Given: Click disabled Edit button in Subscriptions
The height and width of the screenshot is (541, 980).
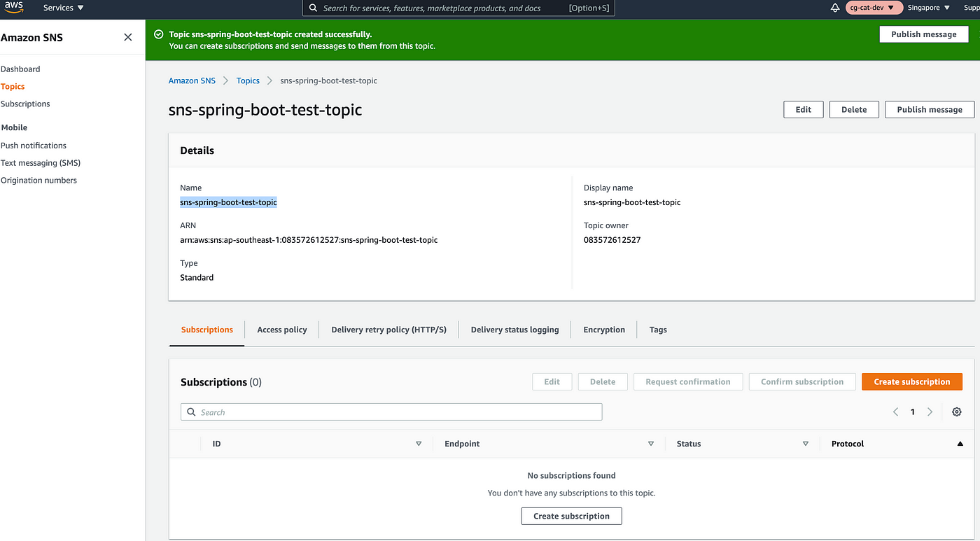Looking at the screenshot, I should (552, 381).
